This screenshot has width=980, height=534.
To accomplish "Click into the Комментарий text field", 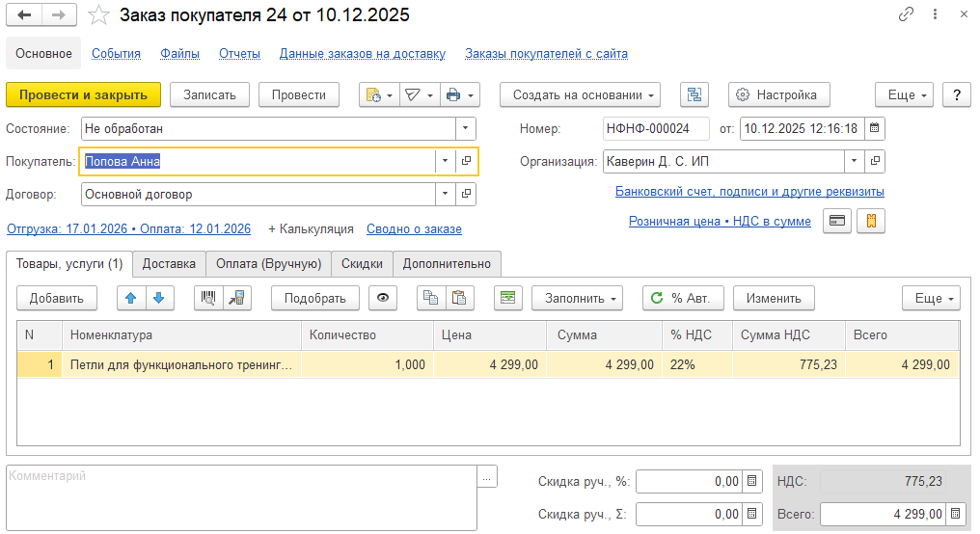I will 241,497.
